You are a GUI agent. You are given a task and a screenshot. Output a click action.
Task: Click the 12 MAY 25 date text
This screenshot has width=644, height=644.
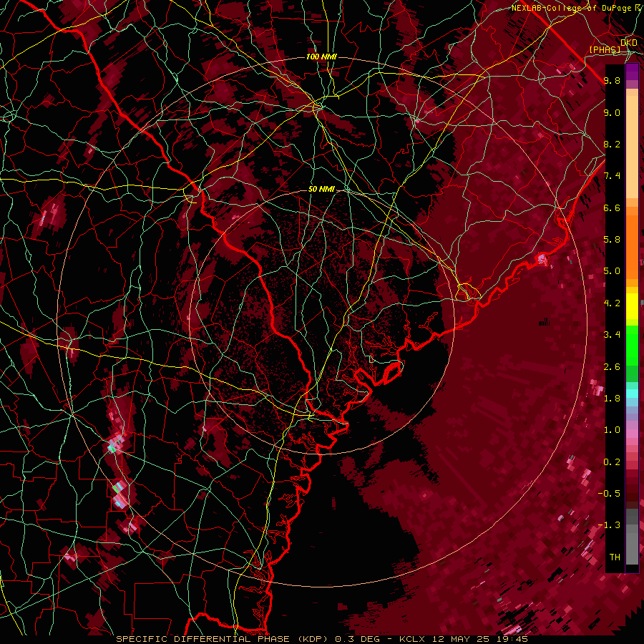click(462, 639)
